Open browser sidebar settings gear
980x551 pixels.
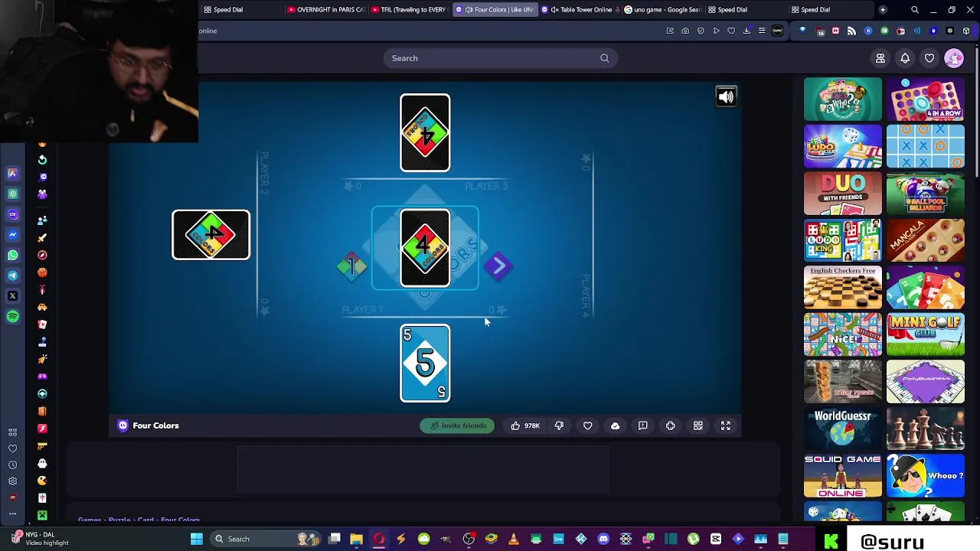12,481
